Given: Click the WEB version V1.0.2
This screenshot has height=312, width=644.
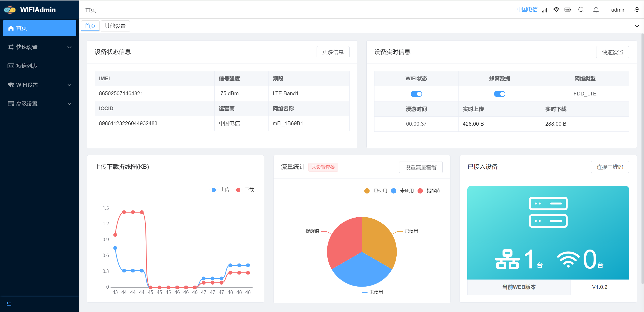Looking at the screenshot, I should click(x=600, y=287).
